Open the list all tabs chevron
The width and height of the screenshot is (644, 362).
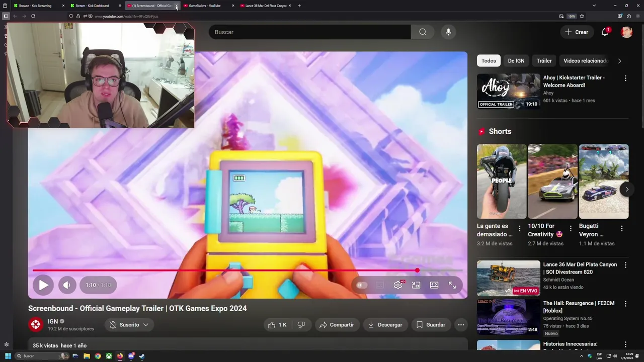(x=594, y=6)
